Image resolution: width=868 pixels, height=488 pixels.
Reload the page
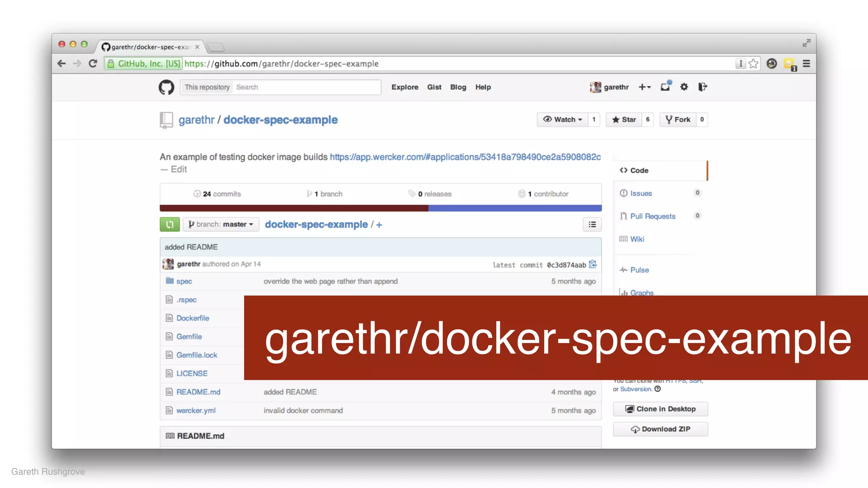pos(93,64)
